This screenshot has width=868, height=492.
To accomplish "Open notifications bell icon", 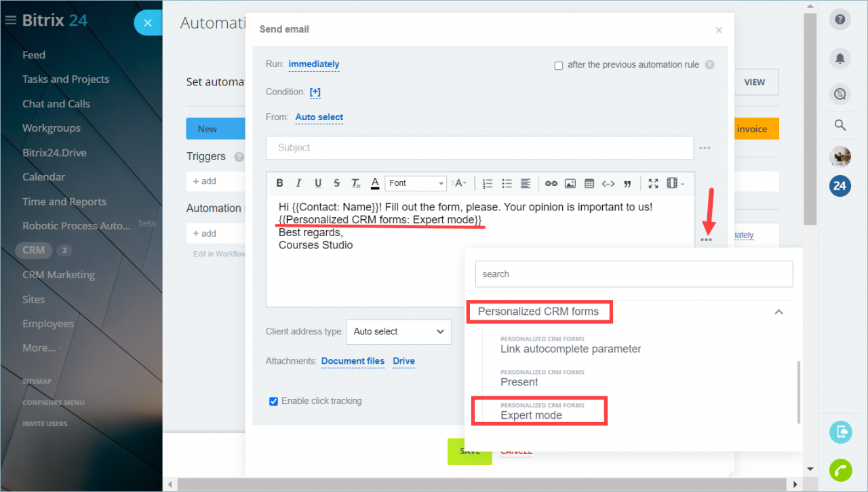I will tap(840, 58).
